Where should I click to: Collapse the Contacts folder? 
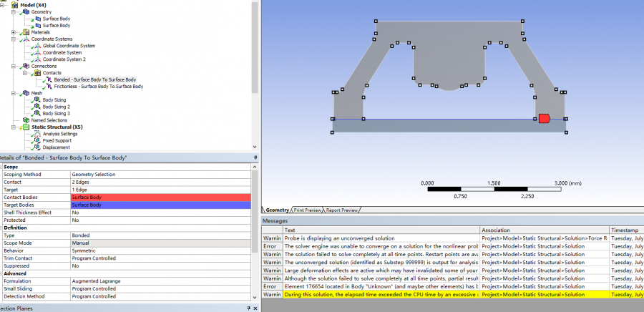point(25,73)
